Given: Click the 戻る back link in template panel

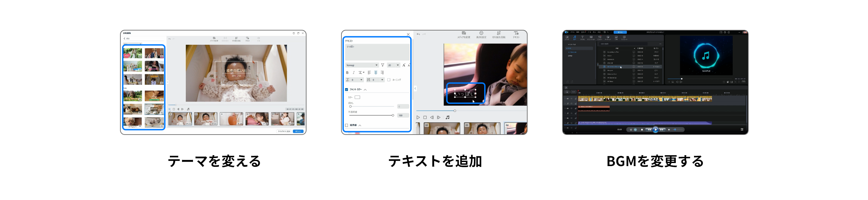Looking at the screenshot, I should pyautogui.click(x=126, y=39).
